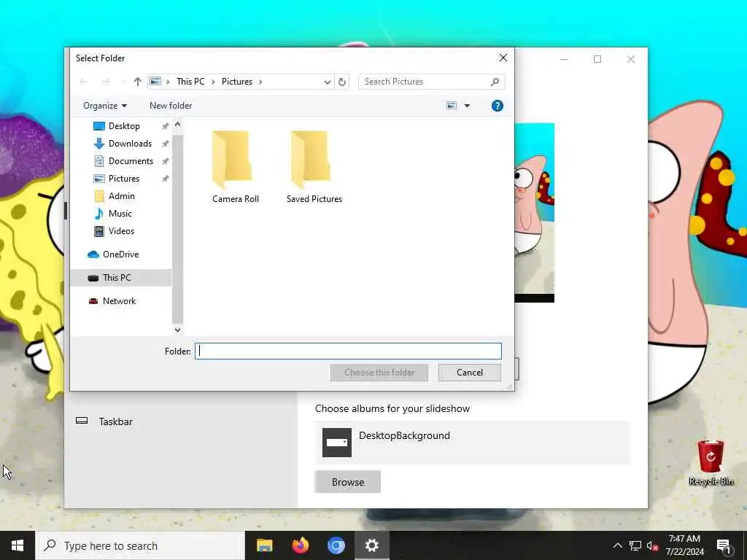This screenshot has height=560, width=747.
Task: Click the navigation pane scrollbar thumb
Action: pos(178,228)
